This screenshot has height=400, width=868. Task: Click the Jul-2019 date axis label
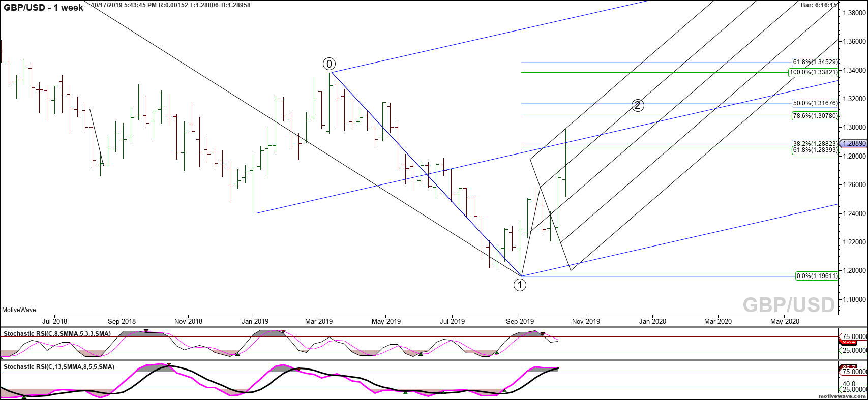pyautogui.click(x=452, y=321)
